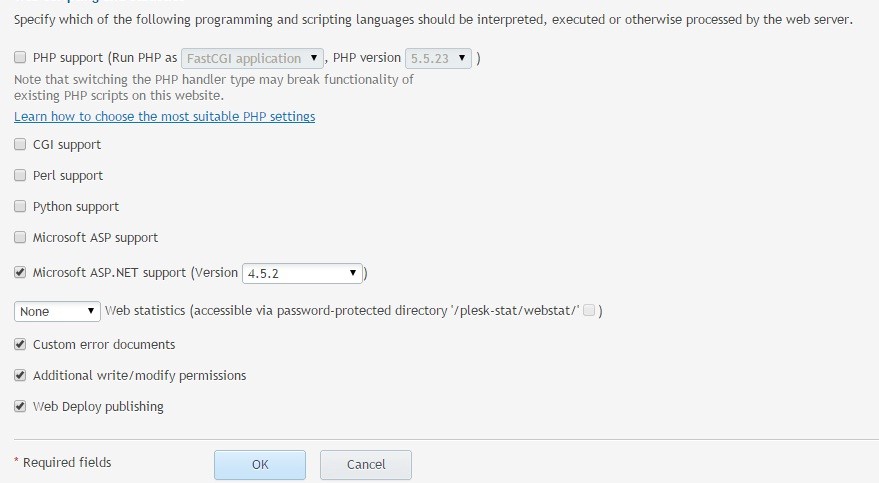The width and height of the screenshot is (879, 483).
Task: Click the 'Python support' label text
Action: tap(76, 207)
